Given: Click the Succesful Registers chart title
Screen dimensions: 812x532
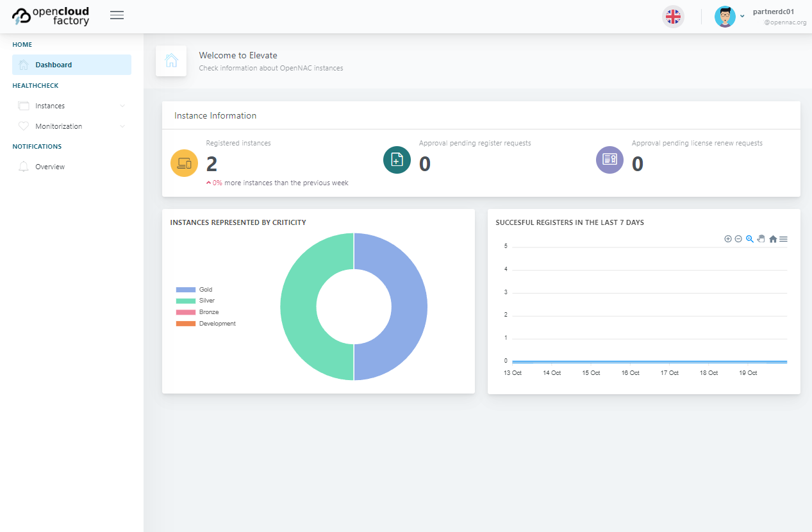Looking at the screenshot, I should [570, 222].
